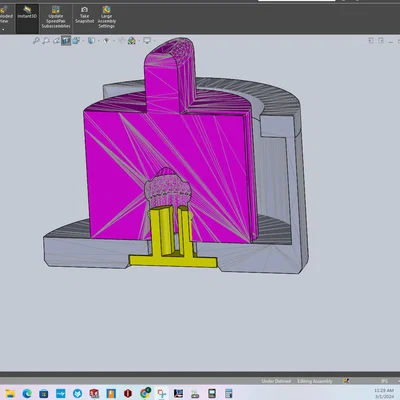This screenshot has height=400, width=400.
Task: Click the Apply Scene icon
Action: pos(132,41)
